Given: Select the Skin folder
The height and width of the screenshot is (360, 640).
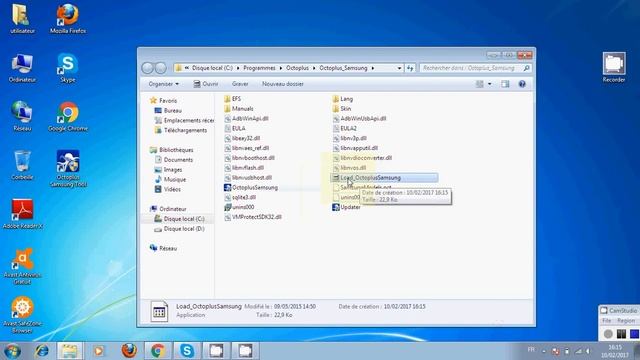Looking at the screenshot, I should click(342, 109).
